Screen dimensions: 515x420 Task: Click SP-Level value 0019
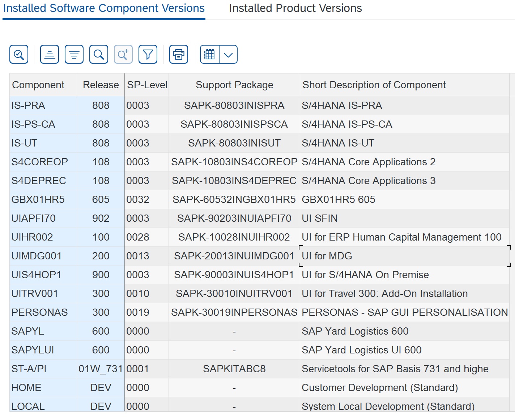point(147,312)
